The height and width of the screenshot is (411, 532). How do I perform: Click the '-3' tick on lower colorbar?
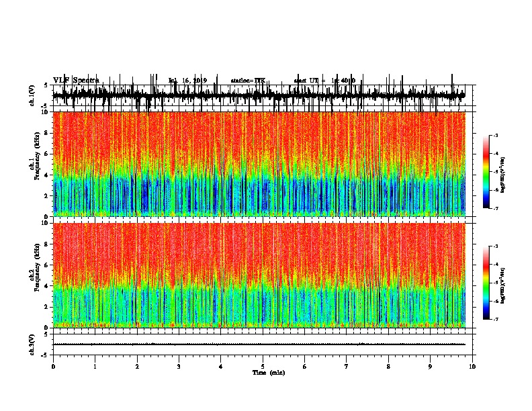pos(495,246)
